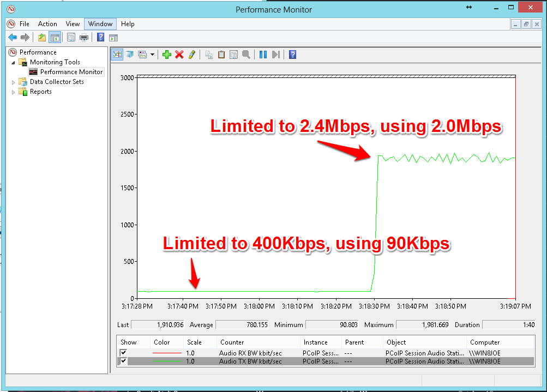Collapse the Monitoring Tools node
This screenshot has height=392, width=547.
[14, 62]
